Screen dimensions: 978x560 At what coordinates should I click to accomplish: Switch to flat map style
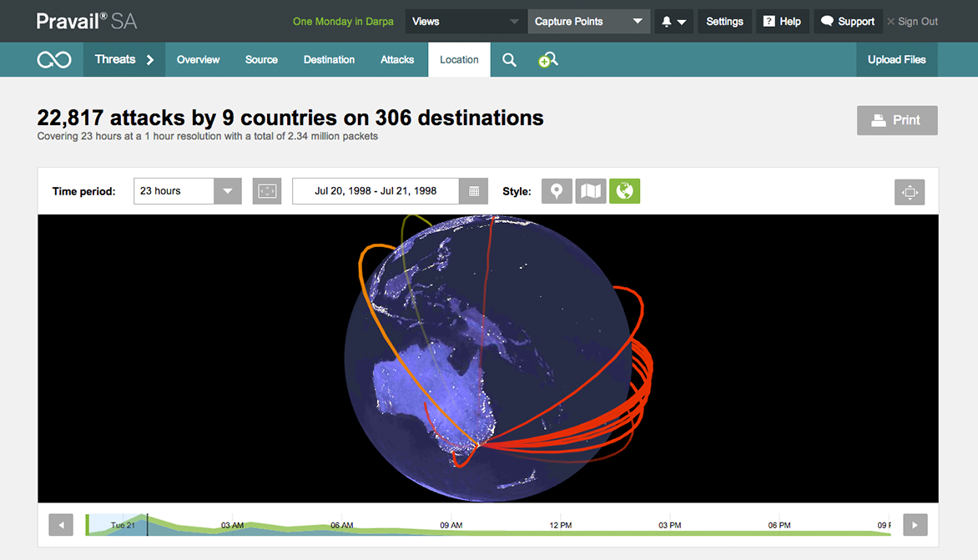tap(591, 191)
